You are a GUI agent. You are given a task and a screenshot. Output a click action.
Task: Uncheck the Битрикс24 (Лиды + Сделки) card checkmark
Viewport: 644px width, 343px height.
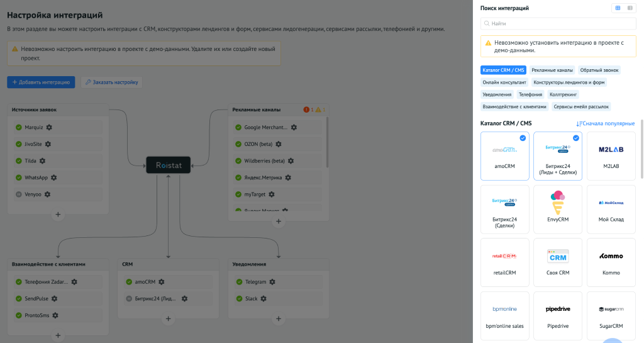576,138
